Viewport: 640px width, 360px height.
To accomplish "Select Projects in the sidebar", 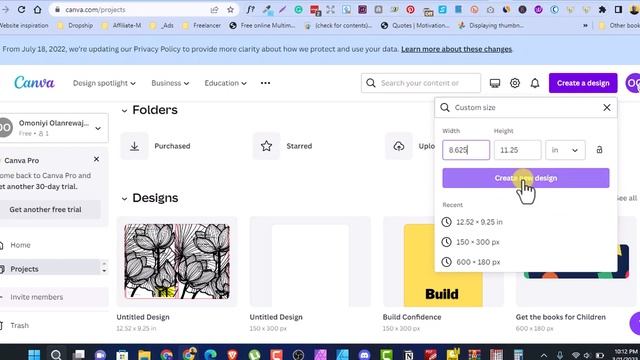I will 24,269.
